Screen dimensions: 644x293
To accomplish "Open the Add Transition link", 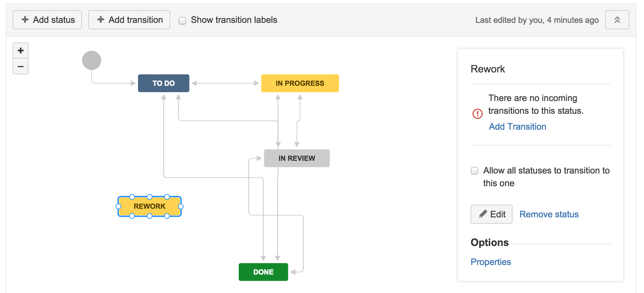I will tap(517, 126).
